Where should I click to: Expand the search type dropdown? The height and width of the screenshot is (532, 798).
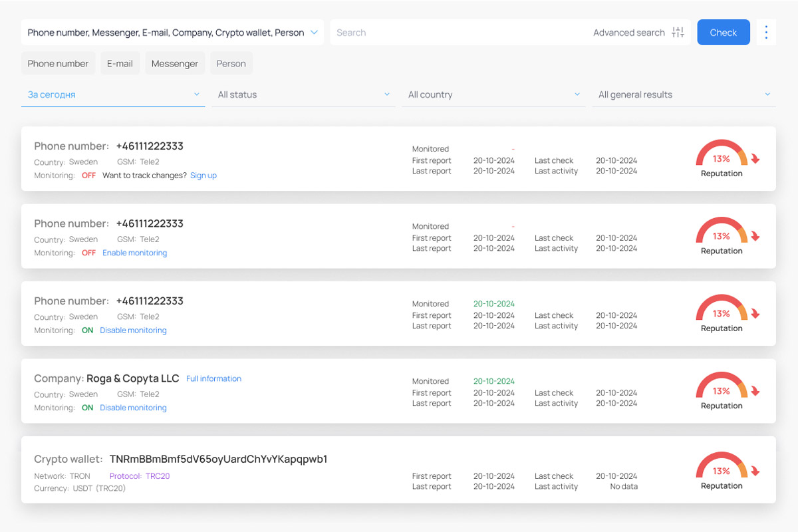pos(172,33)
